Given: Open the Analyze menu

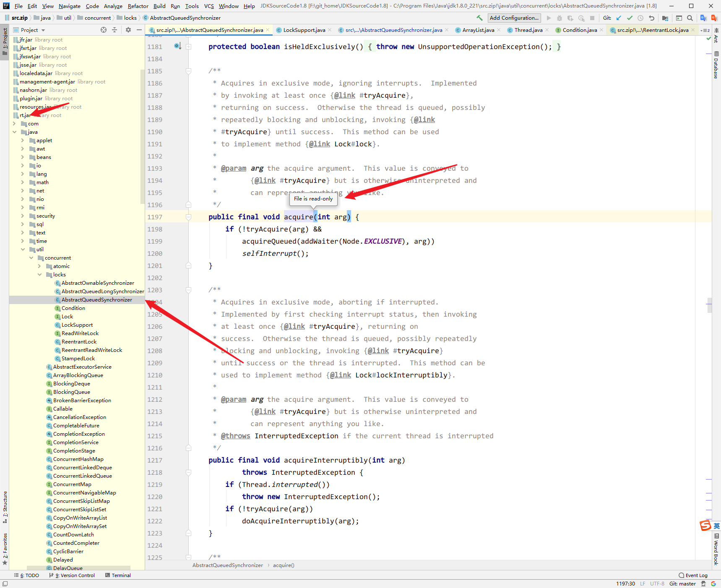Looking at the screenshot, I should point(113,6).
